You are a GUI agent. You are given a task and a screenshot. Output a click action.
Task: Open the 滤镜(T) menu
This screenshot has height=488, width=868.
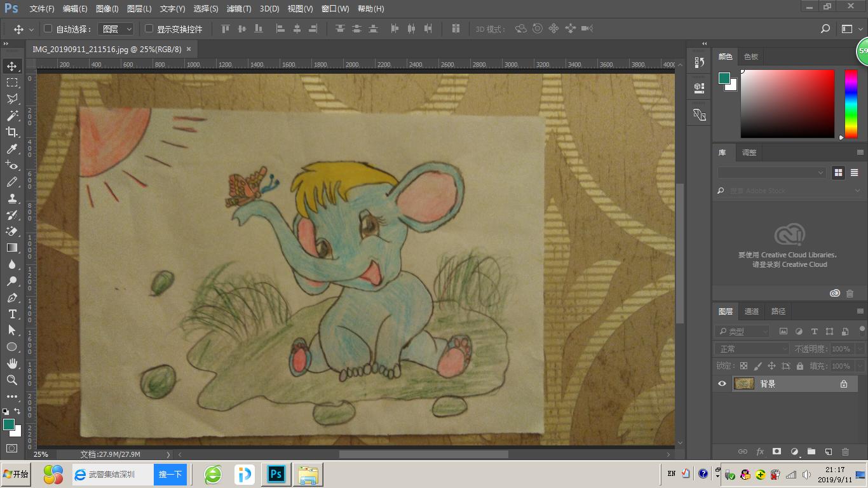click(239, 9)
